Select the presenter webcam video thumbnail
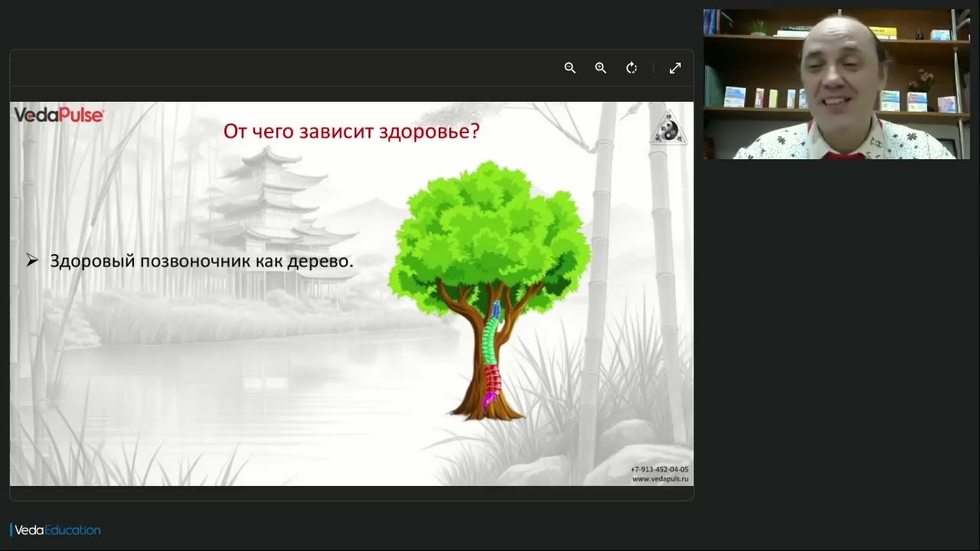Screen dimensions: 980x551 click(837, 84)
